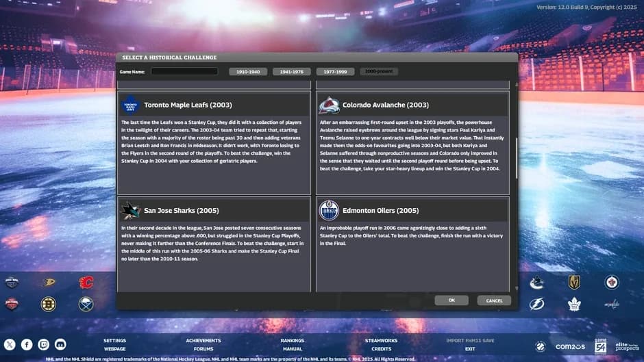Click Import FHM11 Save option
Image resolution: width=644 pixels, height=362 pixels.
[x=470, y=341]
